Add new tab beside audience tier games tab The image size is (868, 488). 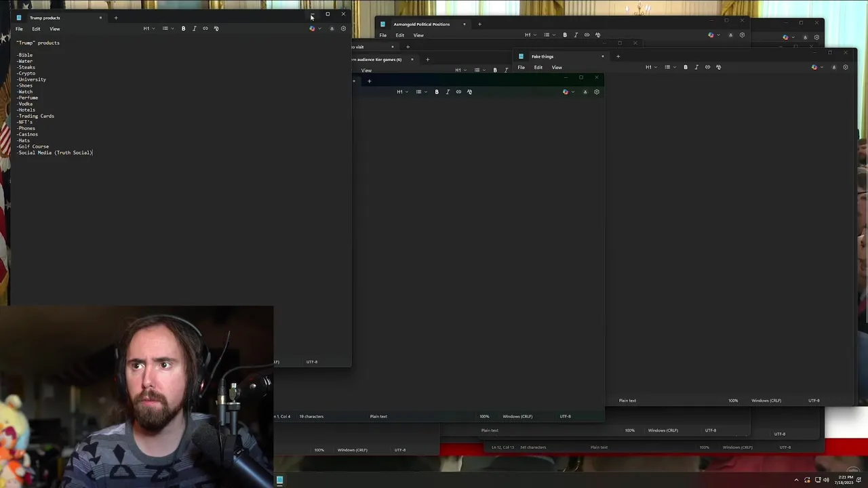coord(427,59)
